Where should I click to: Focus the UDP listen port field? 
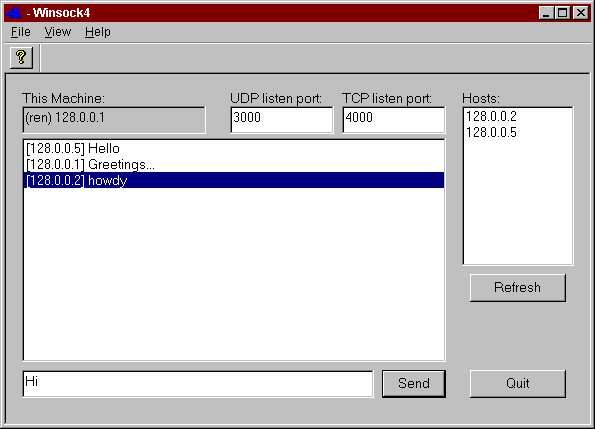[x=282, y=120]
